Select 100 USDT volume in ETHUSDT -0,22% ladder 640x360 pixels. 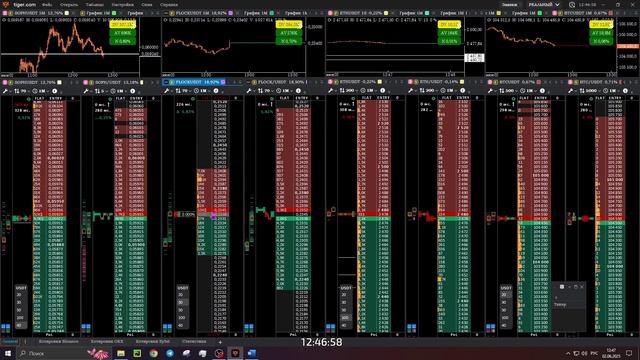[x=345, y=318]
